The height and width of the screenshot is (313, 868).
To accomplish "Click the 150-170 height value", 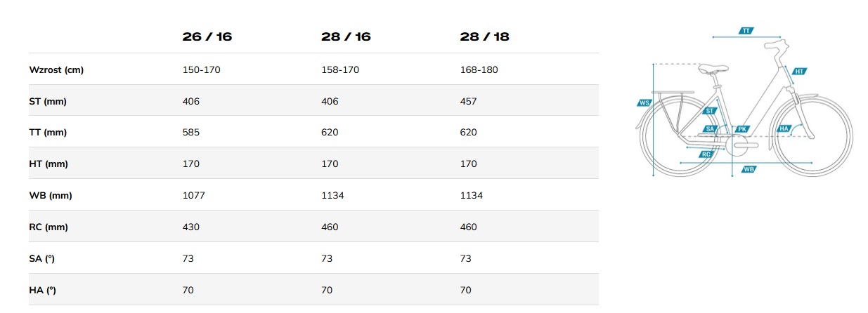I will point(200,70).
